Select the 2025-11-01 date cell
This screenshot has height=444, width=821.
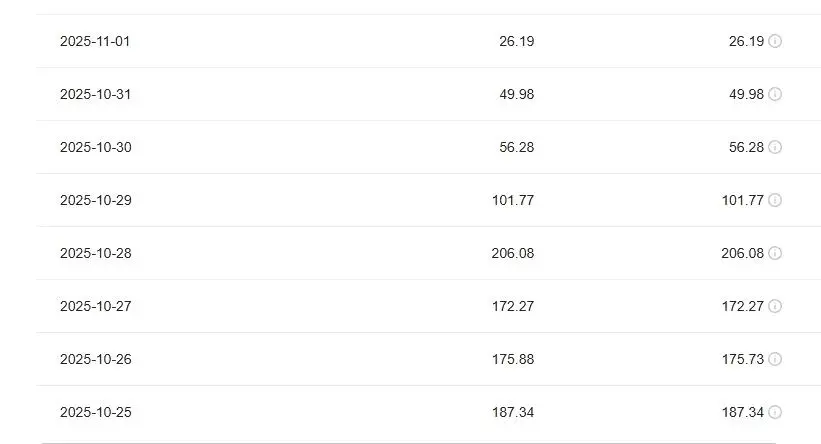coord(95,41)
